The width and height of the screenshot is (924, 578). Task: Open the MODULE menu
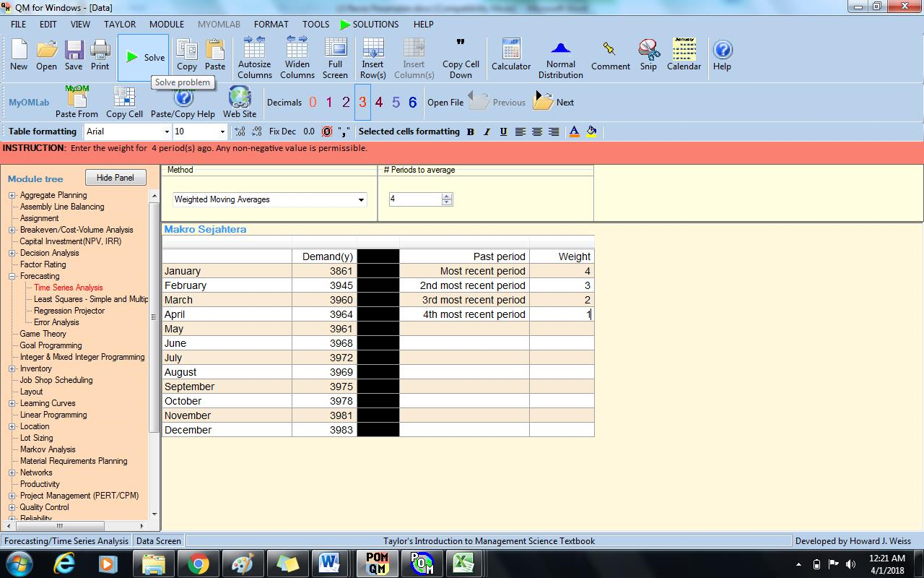166,24
